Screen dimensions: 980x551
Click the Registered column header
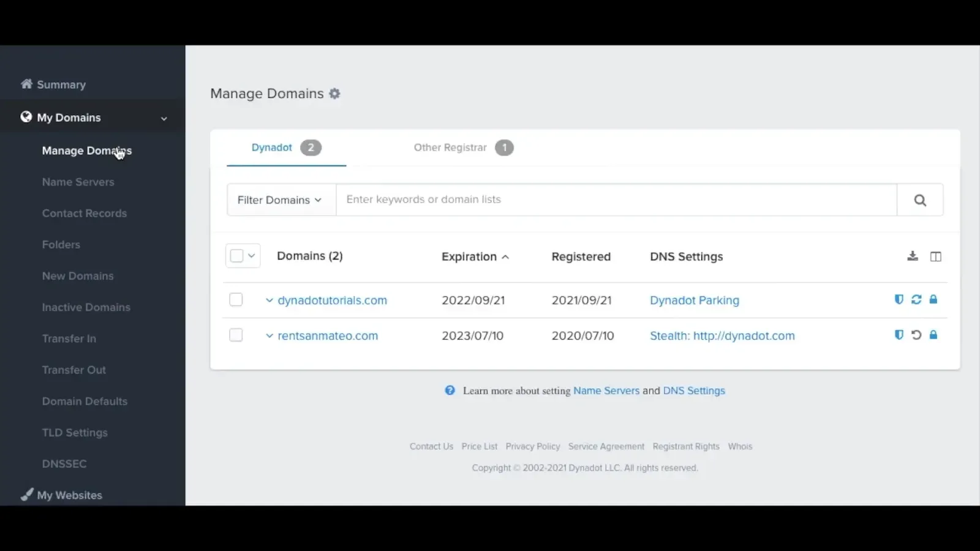[581, 257]
